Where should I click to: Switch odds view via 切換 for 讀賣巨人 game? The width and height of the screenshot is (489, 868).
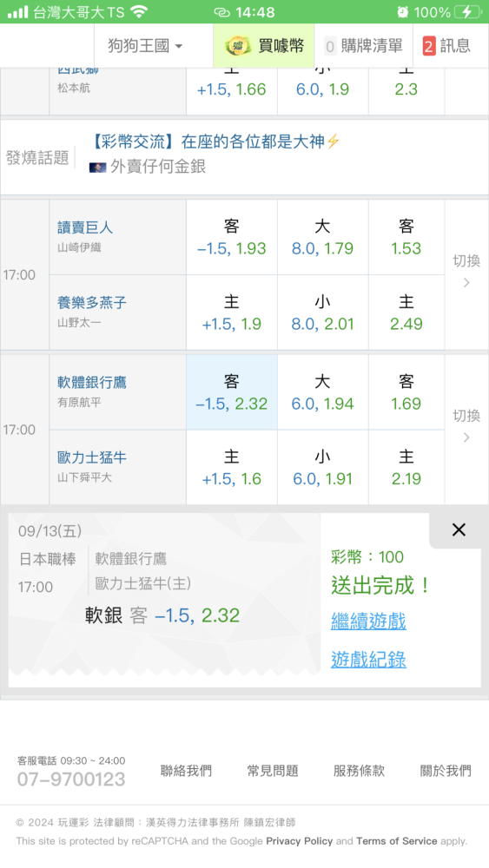pyautogui.click(x=466, y=271)
